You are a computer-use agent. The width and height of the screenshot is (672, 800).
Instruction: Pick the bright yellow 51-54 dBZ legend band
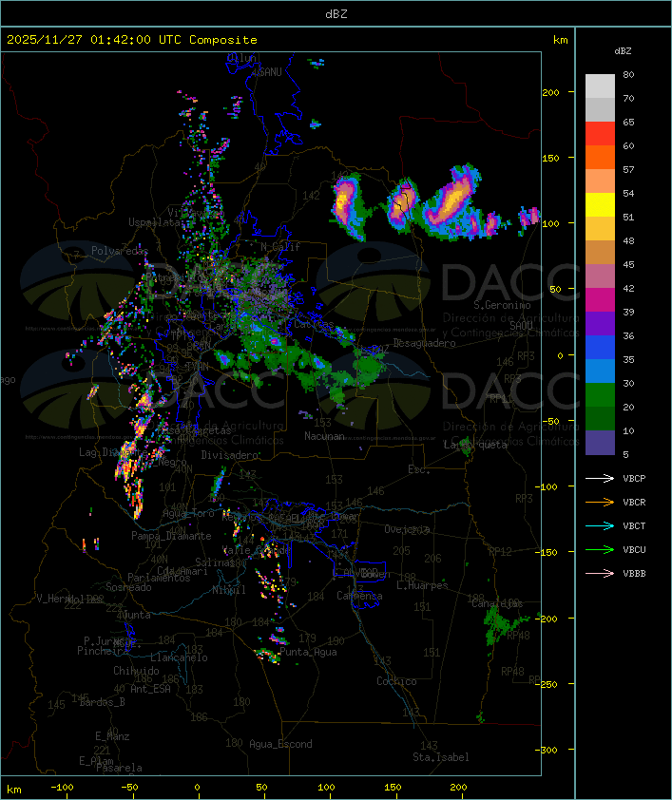click(x=600, y=205)
